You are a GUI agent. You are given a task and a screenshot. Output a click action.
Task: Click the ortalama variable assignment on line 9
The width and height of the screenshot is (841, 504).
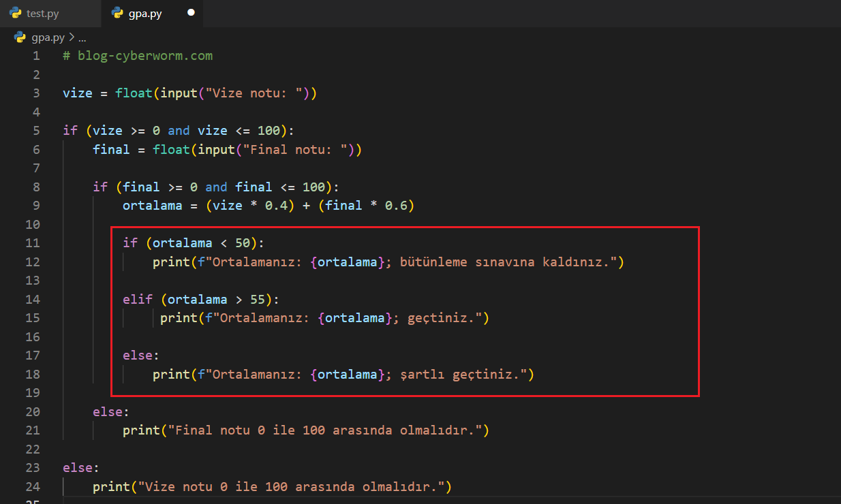point(153,206)
